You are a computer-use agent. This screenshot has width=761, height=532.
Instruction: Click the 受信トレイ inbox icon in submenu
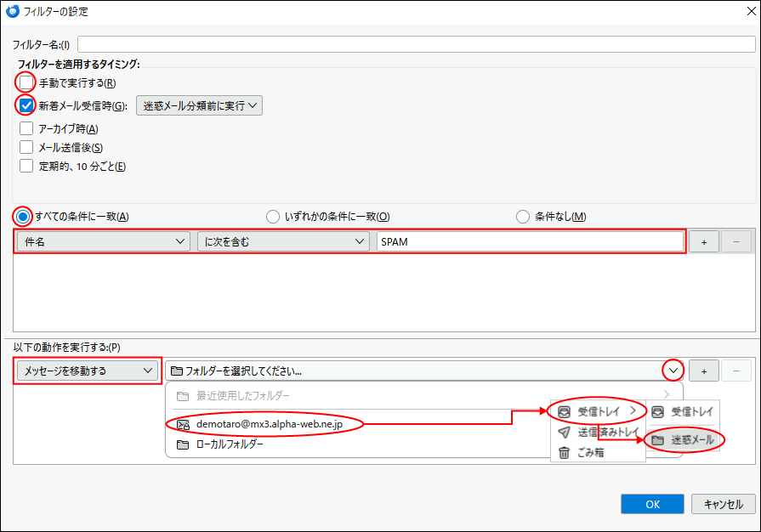click(562, 412)
